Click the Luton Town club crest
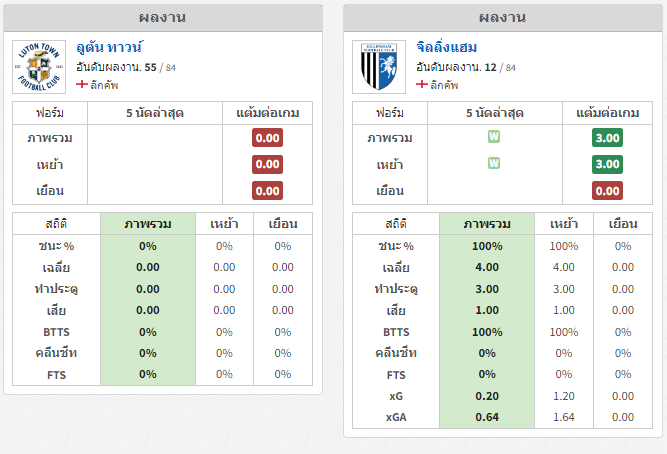 (x=39, y=67)
